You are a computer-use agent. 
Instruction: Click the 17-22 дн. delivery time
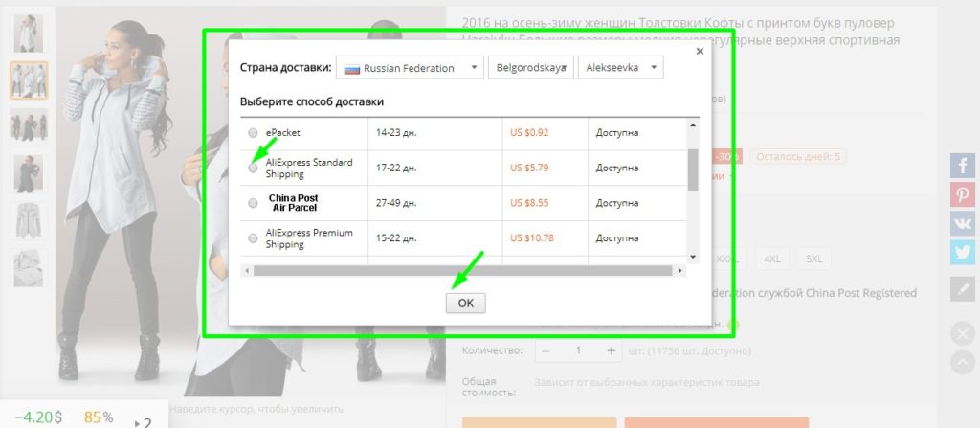tap(396, 168)
